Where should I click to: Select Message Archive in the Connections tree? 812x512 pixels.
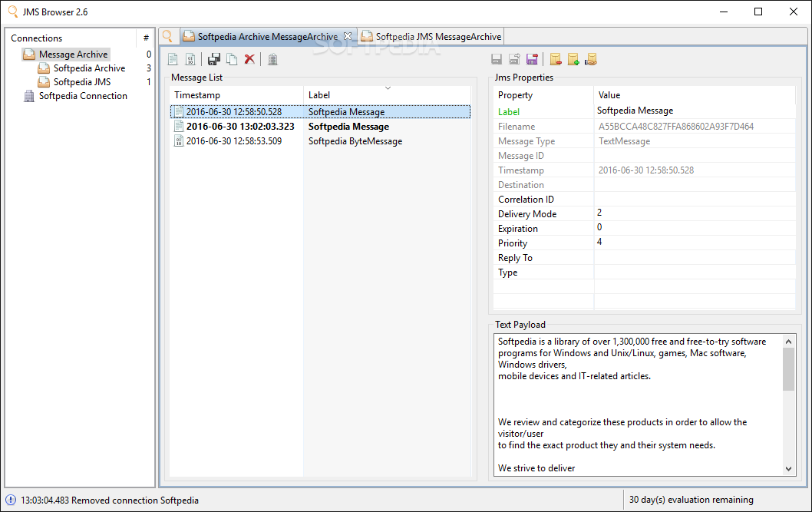pyautogui.click(x=73, y=55)
